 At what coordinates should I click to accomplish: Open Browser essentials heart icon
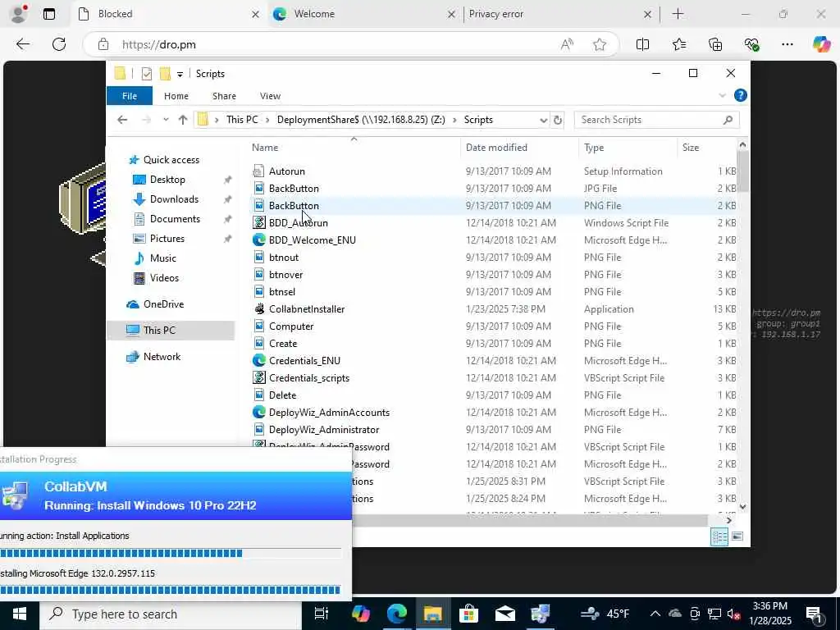point(751,44)
